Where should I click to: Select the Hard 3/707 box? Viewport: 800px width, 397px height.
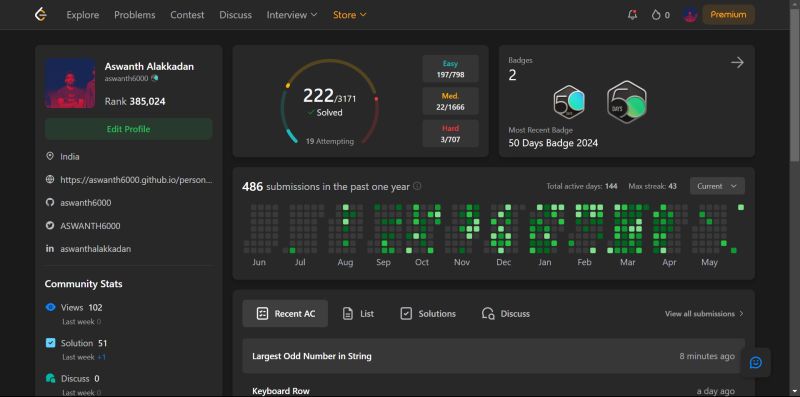pos(451,134)
